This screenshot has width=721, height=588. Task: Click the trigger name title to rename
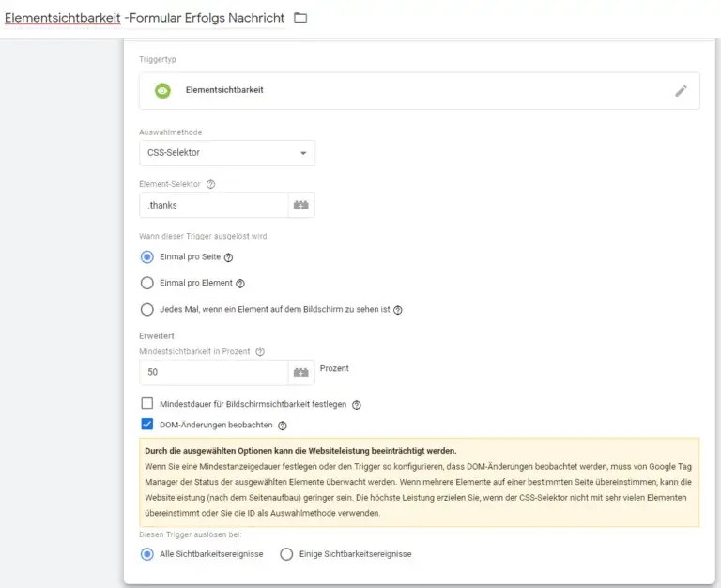click(x=145, y=18)
